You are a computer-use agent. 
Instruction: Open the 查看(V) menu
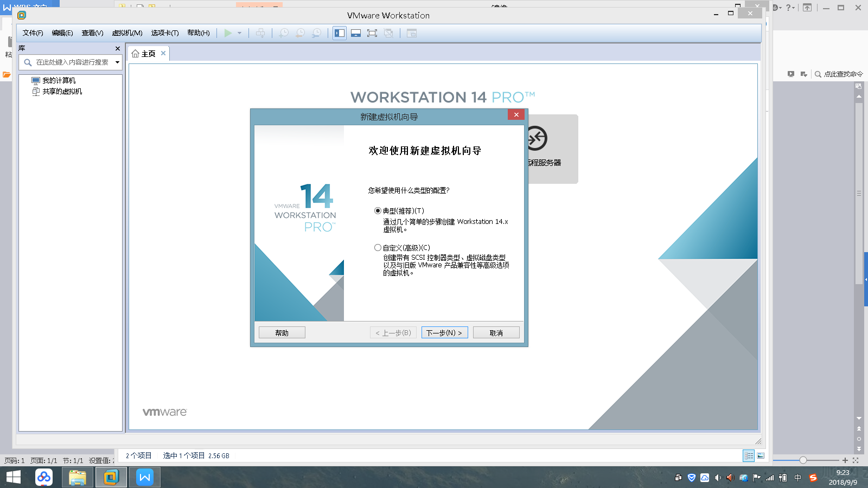[92, 33]
